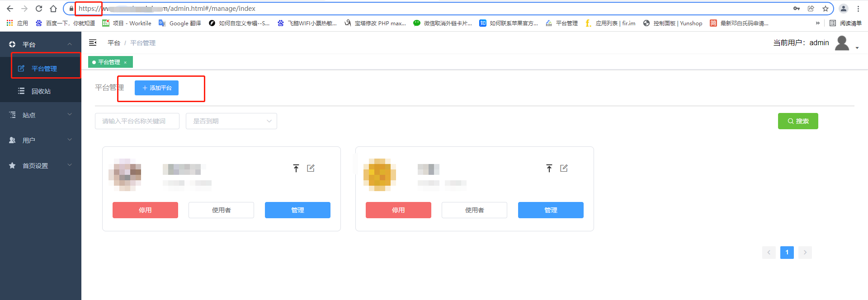Bookmark this page with the star icon

pos(825,9)
